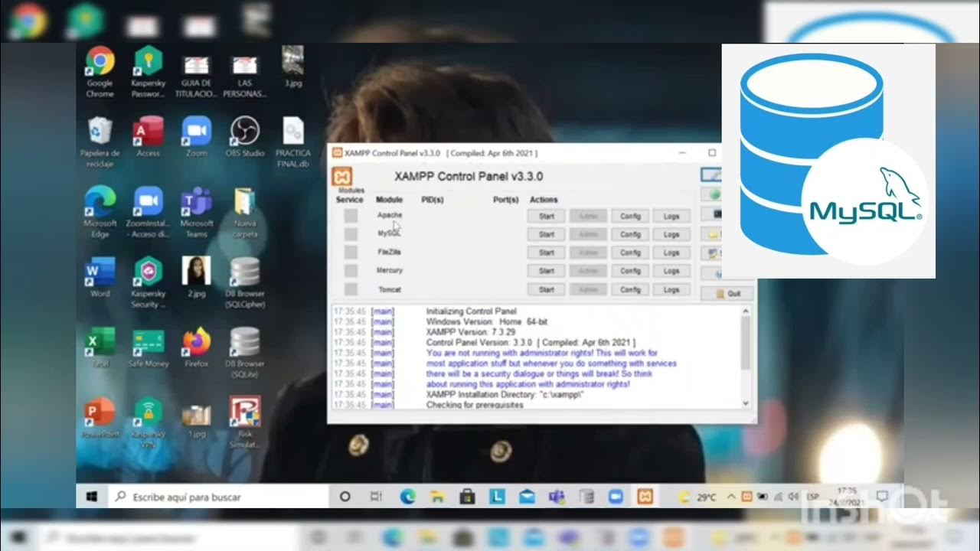Open Logs for MySQL row
Screen dimensions: 980x551
coord(671,235)
